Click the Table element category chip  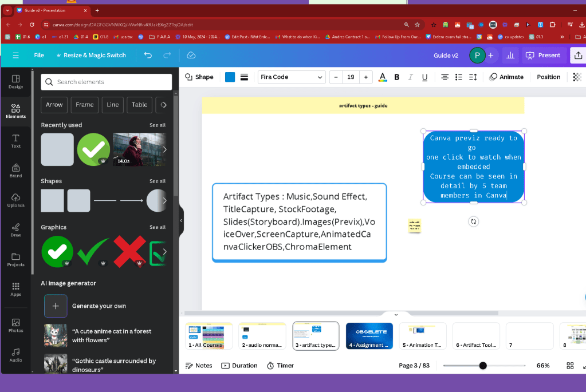[139, 105]
